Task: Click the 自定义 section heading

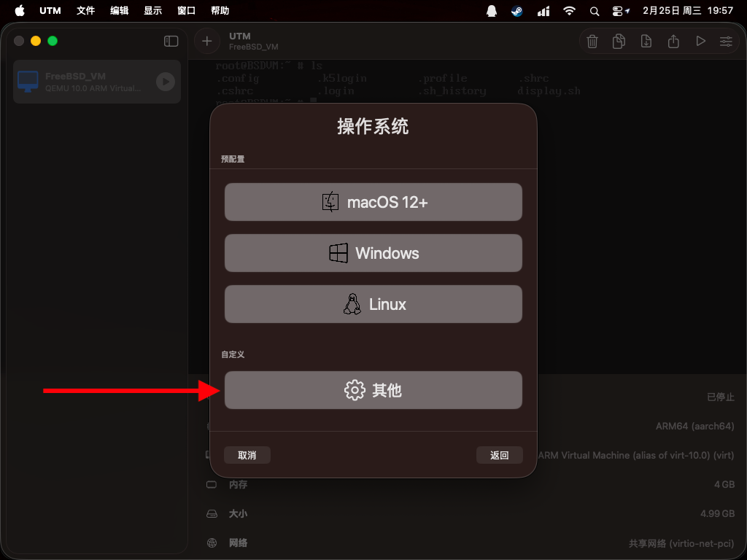Action: click(233, 354)
